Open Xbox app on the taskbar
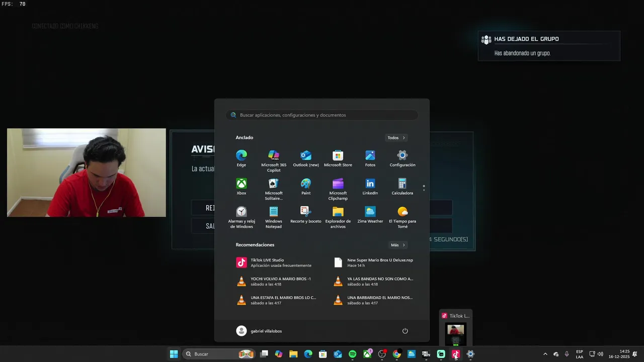Image resolution: width=644 pixels, height=362 pixels. (x=367, y=354)
